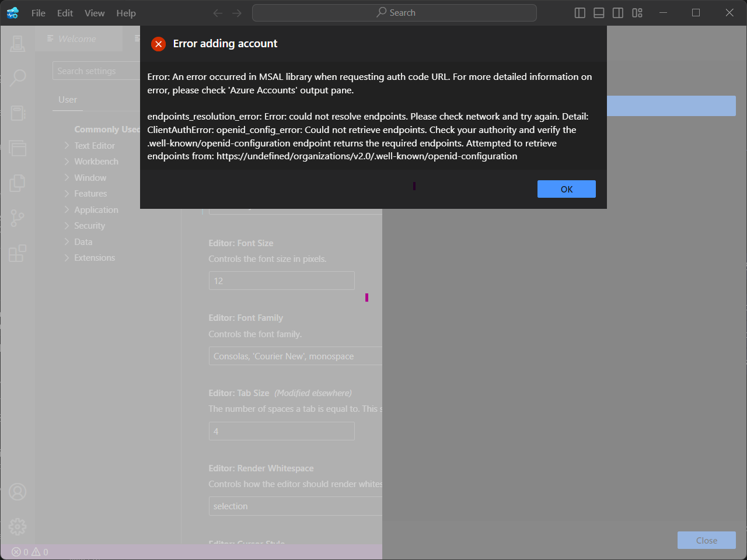Click the top Search command box

[x=395, y=13]
